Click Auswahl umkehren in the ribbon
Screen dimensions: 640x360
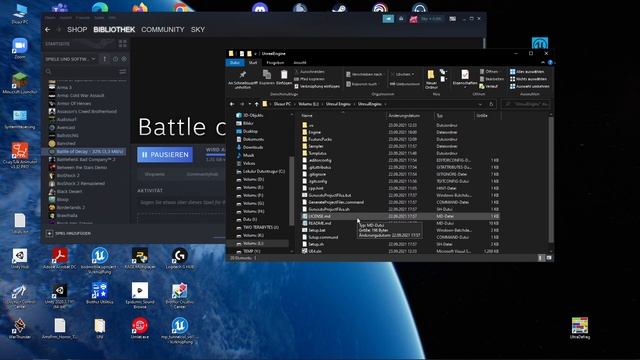click(x=529, y=86)
